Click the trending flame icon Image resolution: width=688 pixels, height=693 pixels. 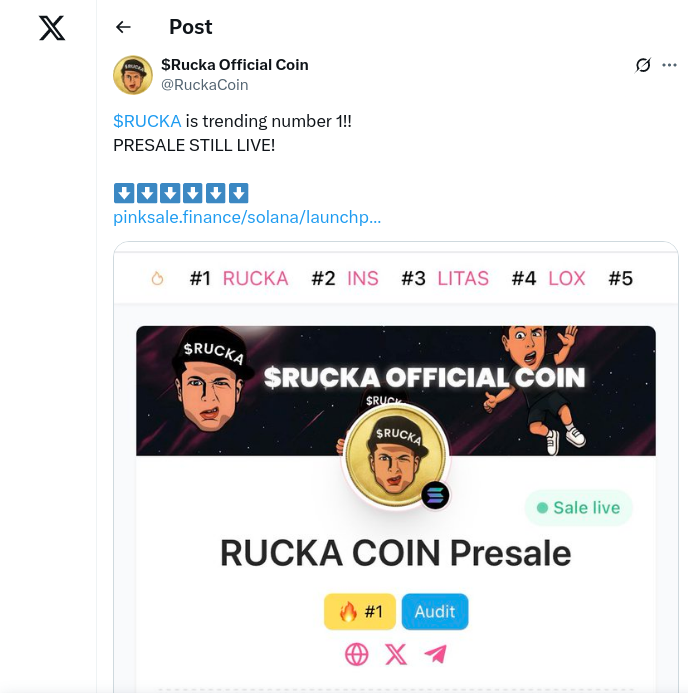157,279
